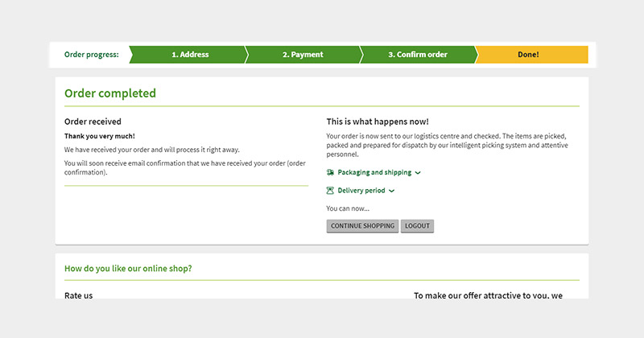Click the truck icon beside Packaging and shipping

[x=330, y=172]
